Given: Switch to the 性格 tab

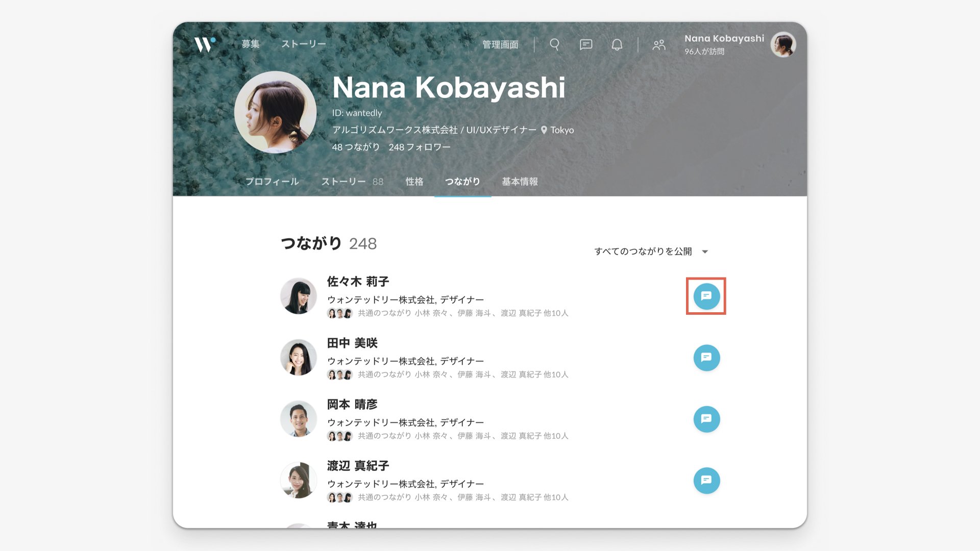Looking at the screenshot, I should 414,182.
